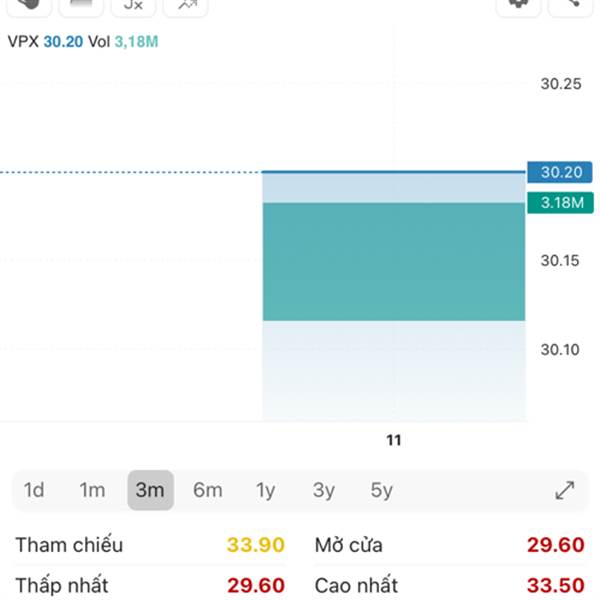Screen dimensions: 600x600
Task: Tap the Cao nhất value 33.50
Action: (x=556, y=585)
